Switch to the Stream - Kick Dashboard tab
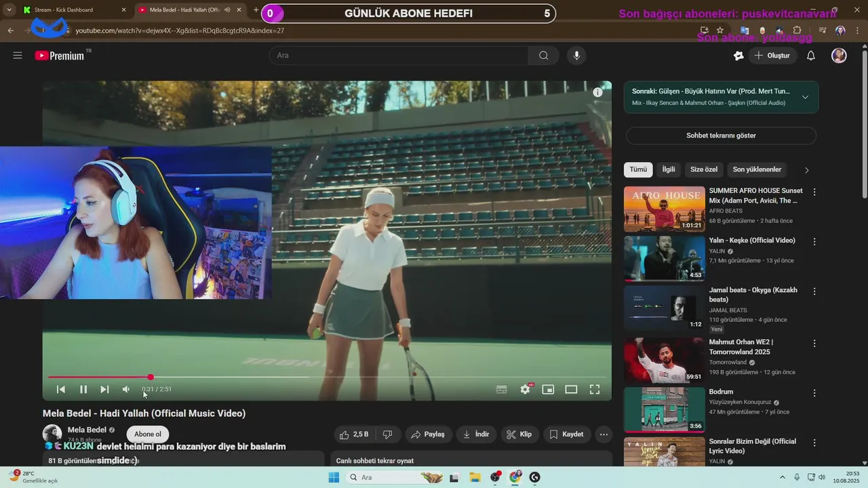Image resolution: width=868 pixels, height=488 pixels. click(75, 10)
